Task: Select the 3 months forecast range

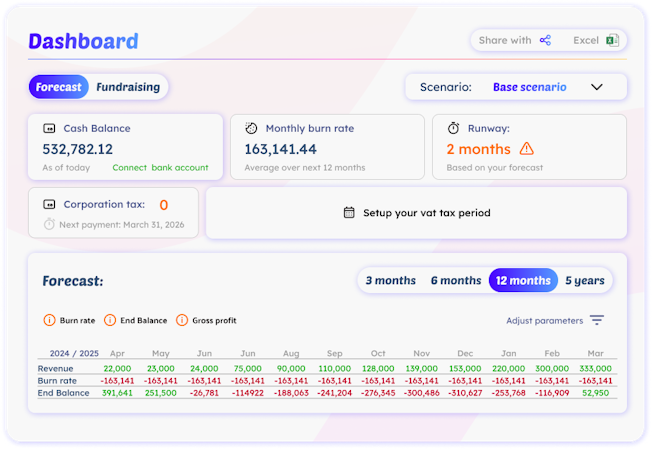Action: 390,281
